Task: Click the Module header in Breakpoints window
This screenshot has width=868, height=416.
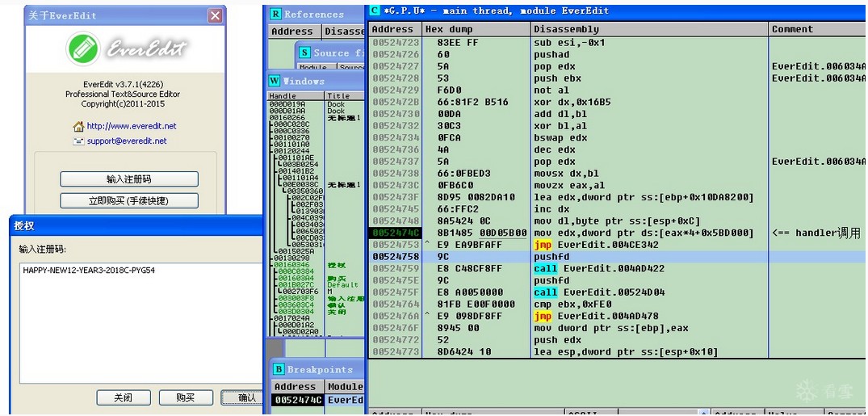Action: (345, 387)
